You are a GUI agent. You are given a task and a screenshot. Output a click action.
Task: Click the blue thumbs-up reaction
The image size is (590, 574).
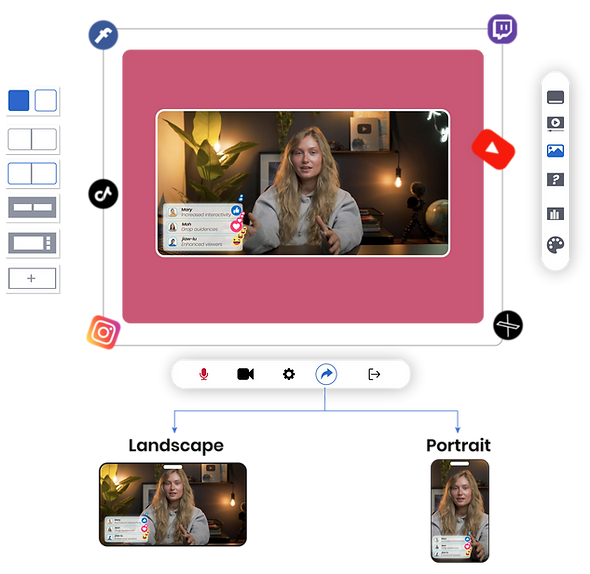[x=236, y=210]
